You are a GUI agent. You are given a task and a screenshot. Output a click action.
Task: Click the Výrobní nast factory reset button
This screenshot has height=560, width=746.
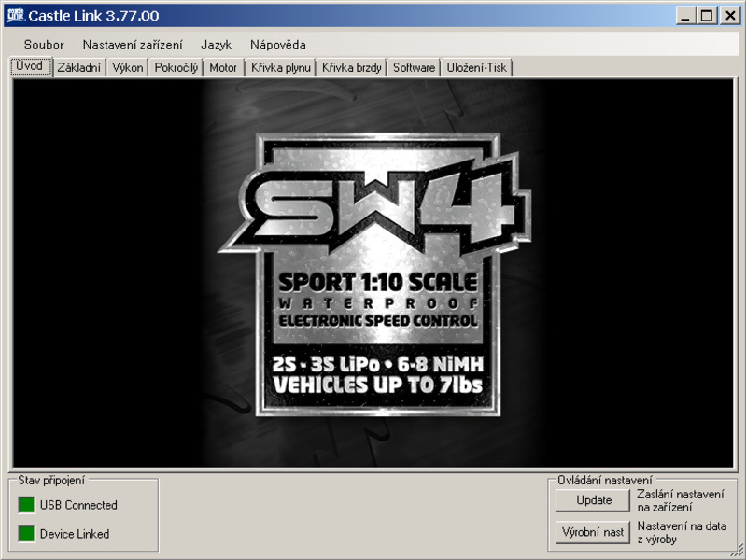(592, 532)
